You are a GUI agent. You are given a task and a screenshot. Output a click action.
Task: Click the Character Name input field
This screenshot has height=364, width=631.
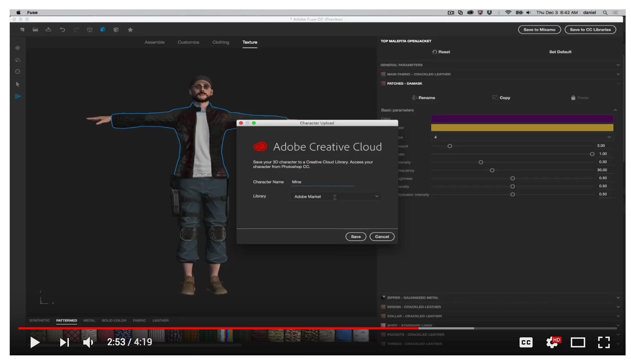click(323, 182)
